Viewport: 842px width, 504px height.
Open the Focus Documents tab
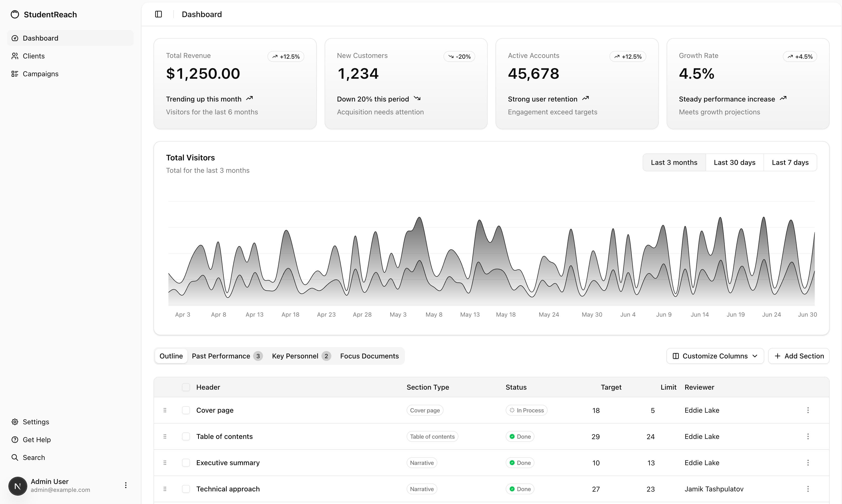[369, 356]
